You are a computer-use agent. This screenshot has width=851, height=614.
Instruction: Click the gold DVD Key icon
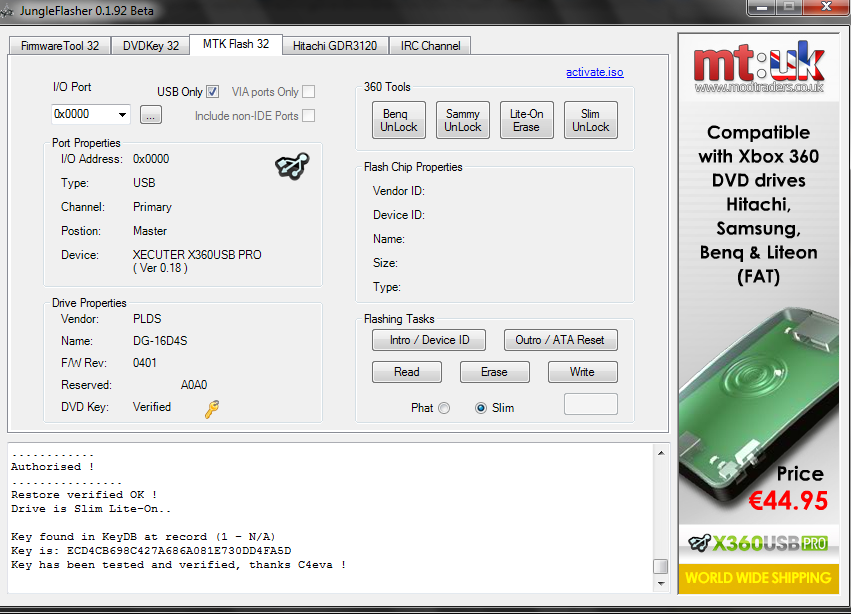(212, 409)
